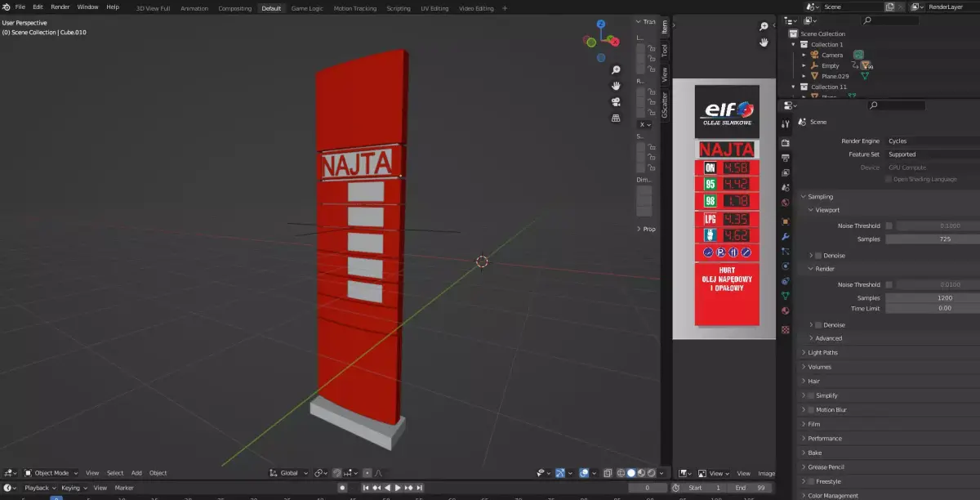Switch to the Scripting workspace tab
This screenshot has height=500, width=980.
(x=399, y=8)
